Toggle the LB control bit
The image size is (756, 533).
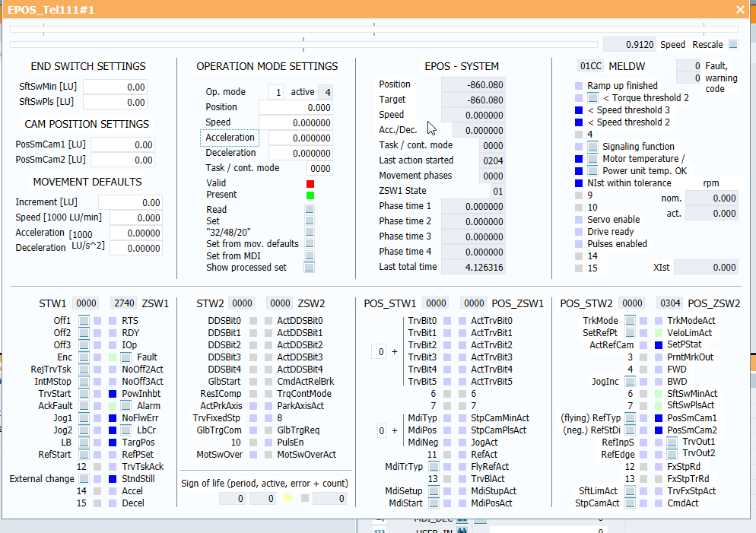click(84, 443)
